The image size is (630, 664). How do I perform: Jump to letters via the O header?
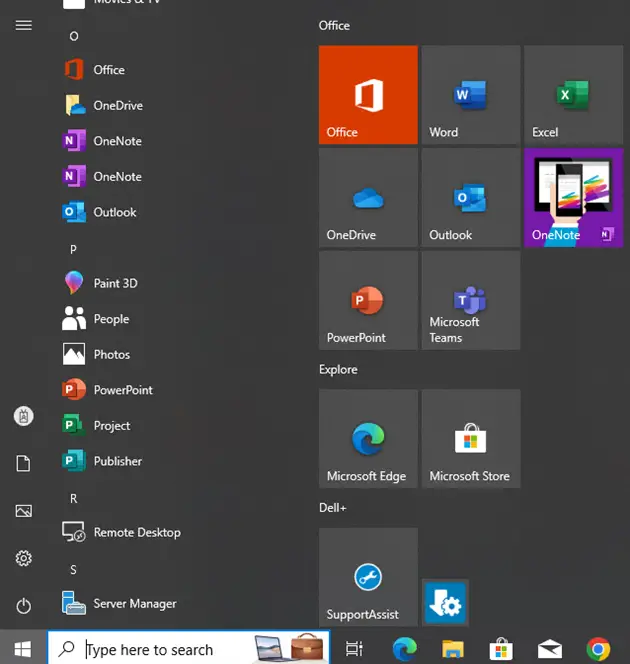[x=74, y=36]
